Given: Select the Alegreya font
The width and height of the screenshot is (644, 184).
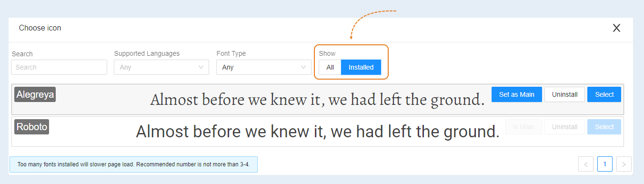Looking at the screenshot, I should point(604,94).
